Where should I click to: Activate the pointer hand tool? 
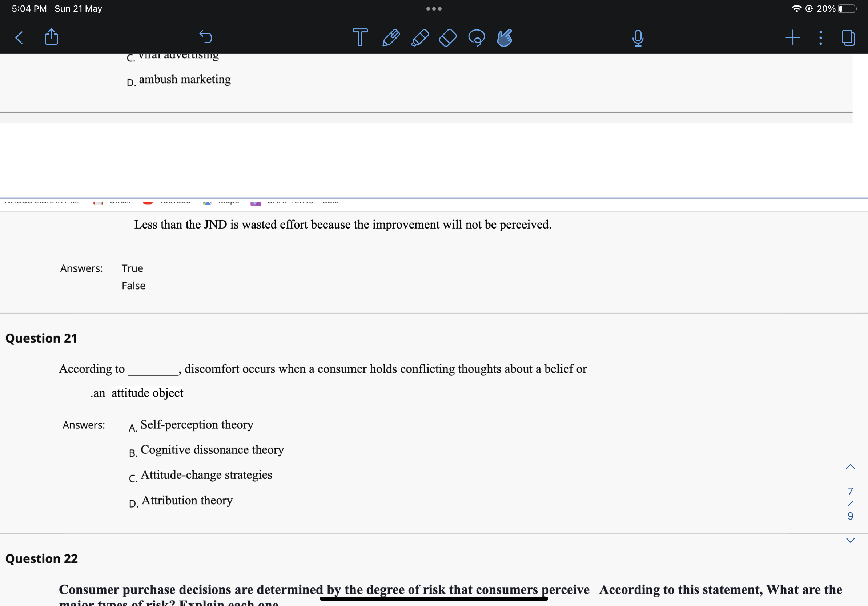point(503,37)
